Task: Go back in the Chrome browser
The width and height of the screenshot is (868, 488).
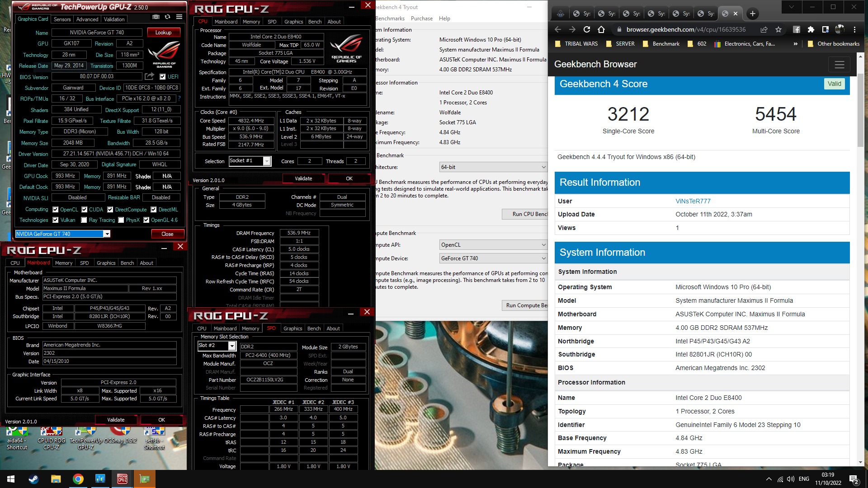Action: pos(558,29)
